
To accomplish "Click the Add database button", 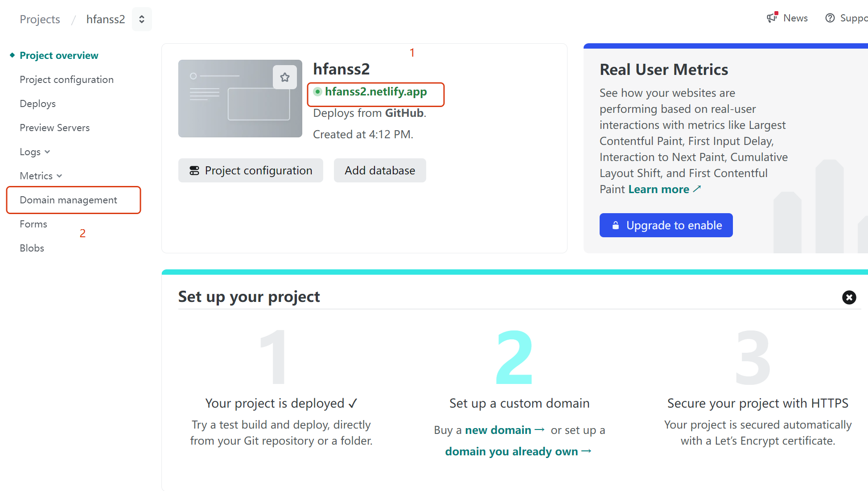I will (380, 170).
